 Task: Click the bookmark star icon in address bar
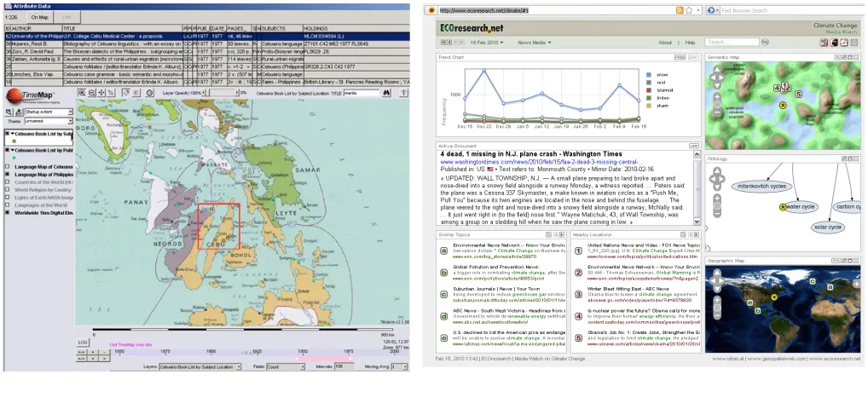pyautogui.click(x=689, y=10)
